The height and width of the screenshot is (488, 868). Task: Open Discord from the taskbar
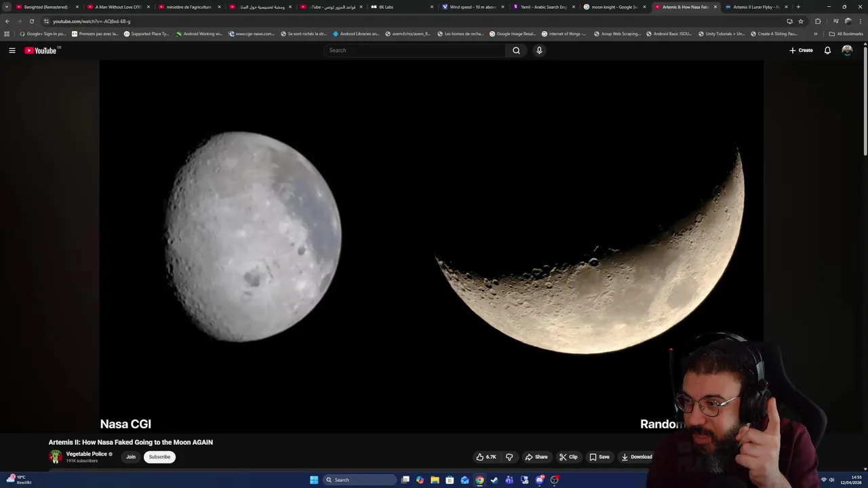539,480
